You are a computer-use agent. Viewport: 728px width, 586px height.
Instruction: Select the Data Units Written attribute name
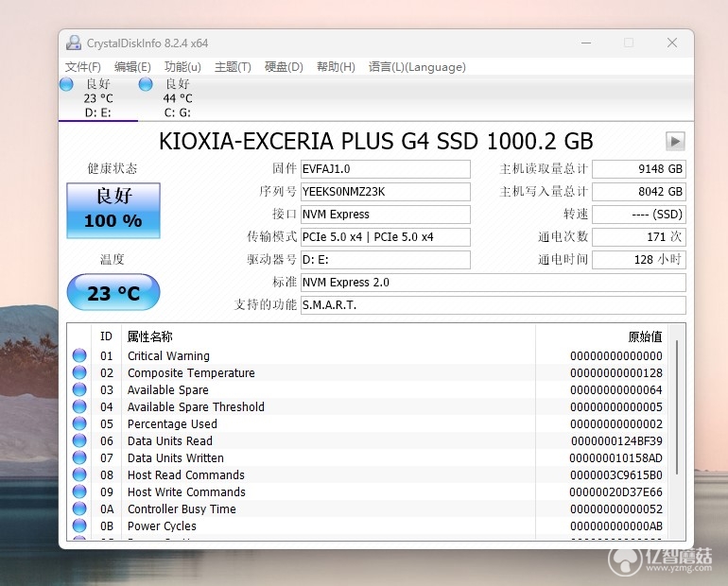pyautogui.click(x=176, y=458)
